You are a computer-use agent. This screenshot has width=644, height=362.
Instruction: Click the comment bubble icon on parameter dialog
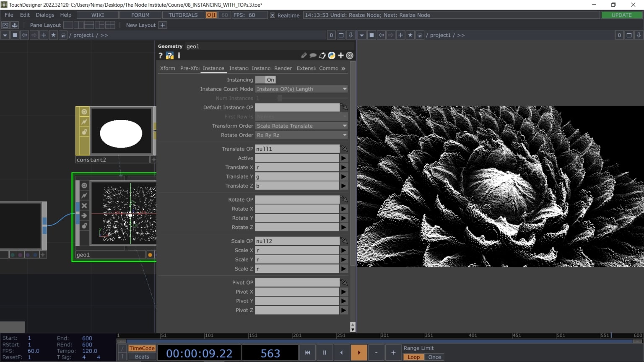313,55
